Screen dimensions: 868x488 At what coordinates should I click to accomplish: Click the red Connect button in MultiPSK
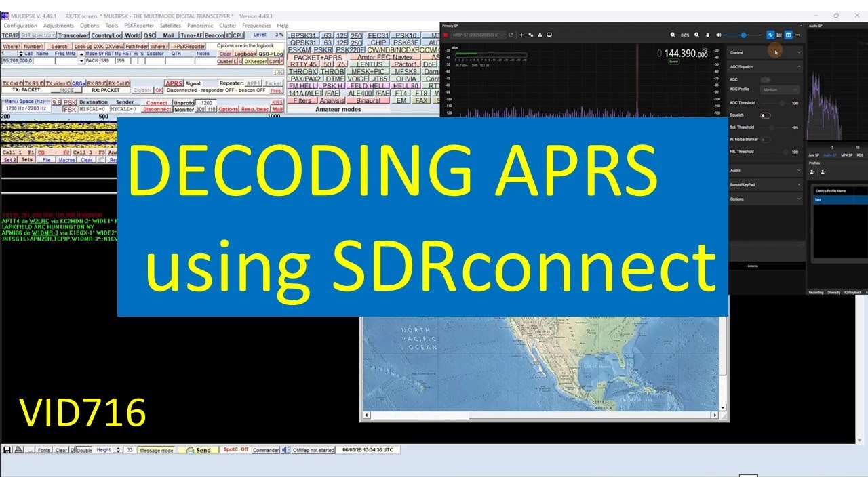click(x=157, y=102)
